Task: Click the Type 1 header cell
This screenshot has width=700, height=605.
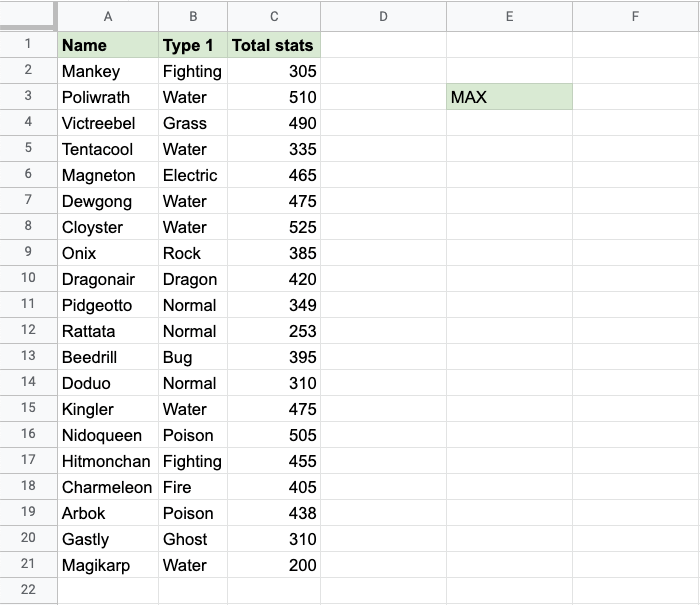Action: (193, 45)
